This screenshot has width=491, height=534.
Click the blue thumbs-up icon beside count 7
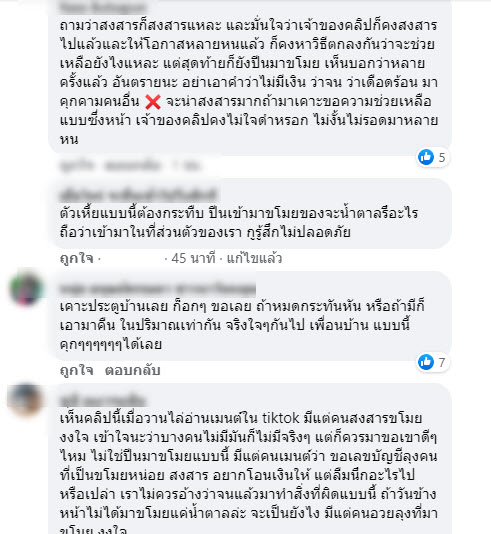pyautogui.click(x=426, y=362)
